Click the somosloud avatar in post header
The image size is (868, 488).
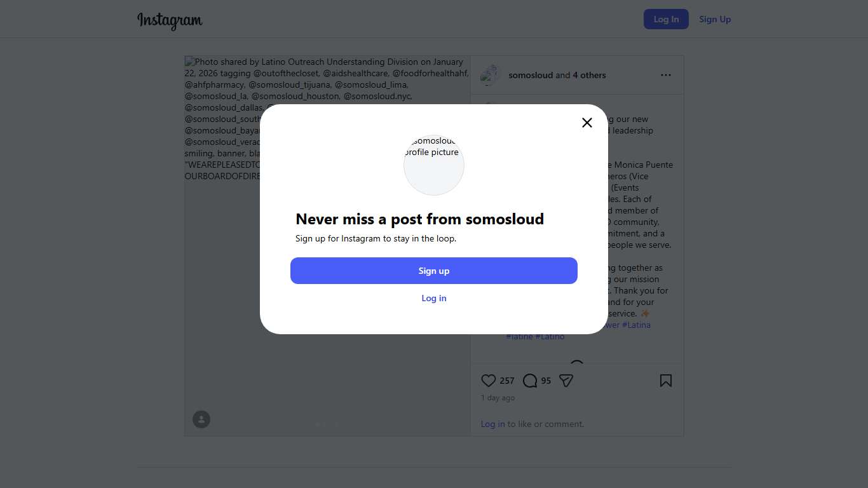(x=490, y=75)
